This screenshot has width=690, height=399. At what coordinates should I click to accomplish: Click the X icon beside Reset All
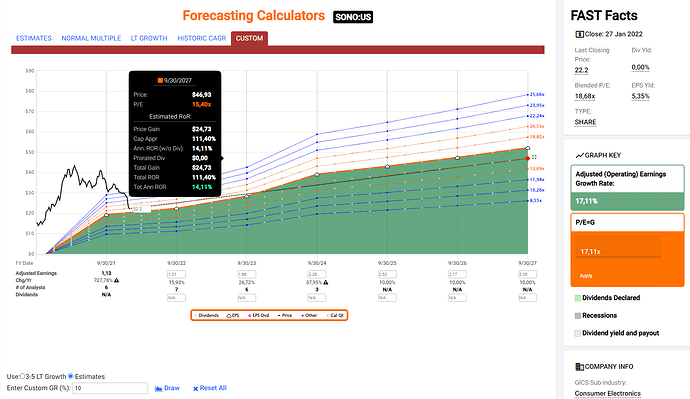tap(195, 388)
